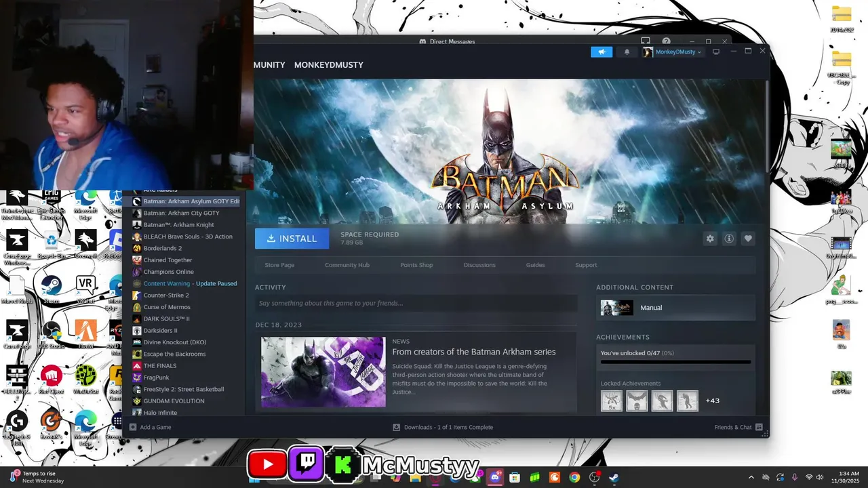Select Counter-Strike 2 in library

[x=166, y=295]
